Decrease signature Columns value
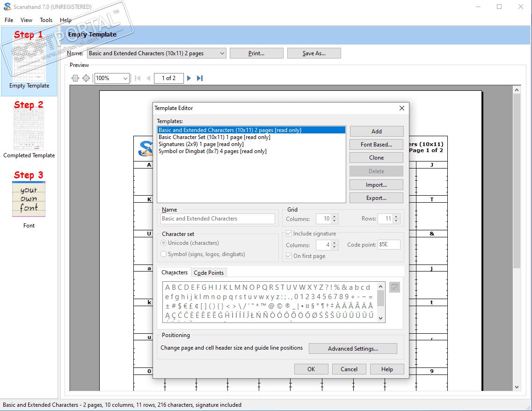Viewport: 532px width, 411px height. [335, 248]
